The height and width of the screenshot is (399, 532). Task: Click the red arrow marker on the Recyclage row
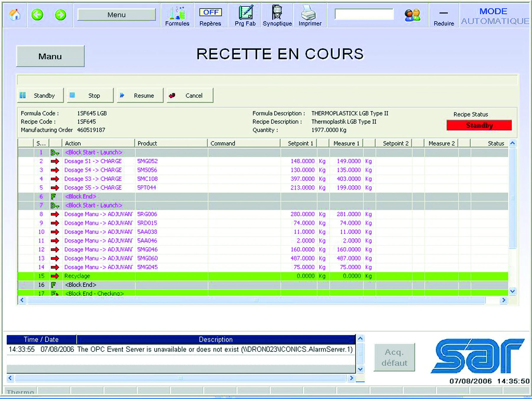tap(55, 276)
